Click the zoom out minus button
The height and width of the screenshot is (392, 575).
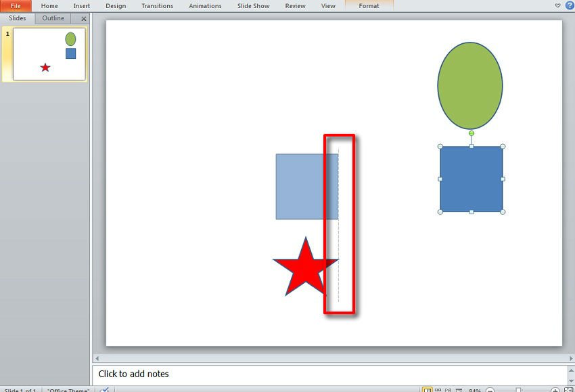[x=490, y=390]
